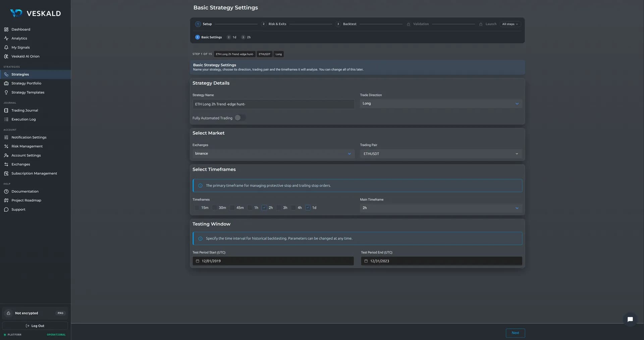Uncheck the 2h timeframe checkbox
This screenshot has width=644, height=340.
tap(264, 208)
